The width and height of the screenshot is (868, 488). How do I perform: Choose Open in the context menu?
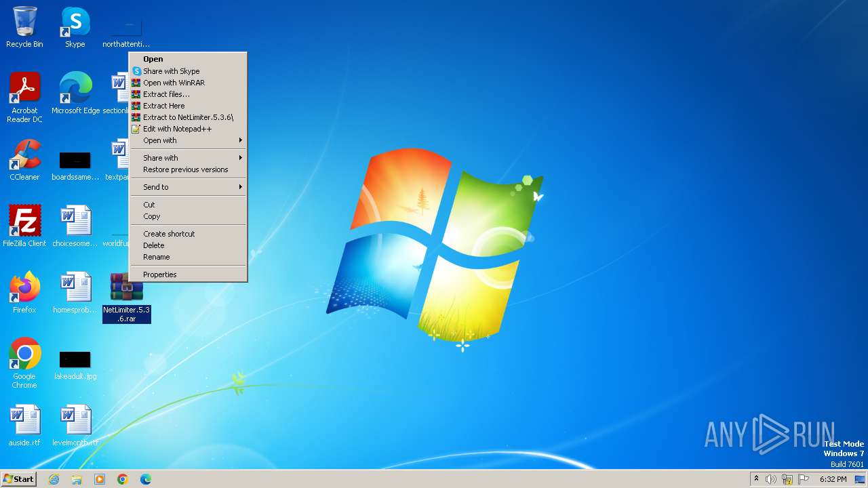[189, 59]
